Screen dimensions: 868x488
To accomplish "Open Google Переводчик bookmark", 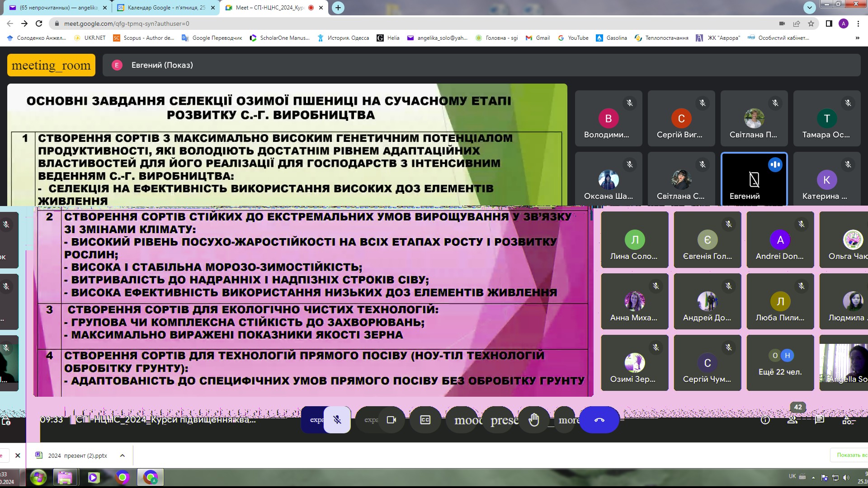I will tap(212, 38).
